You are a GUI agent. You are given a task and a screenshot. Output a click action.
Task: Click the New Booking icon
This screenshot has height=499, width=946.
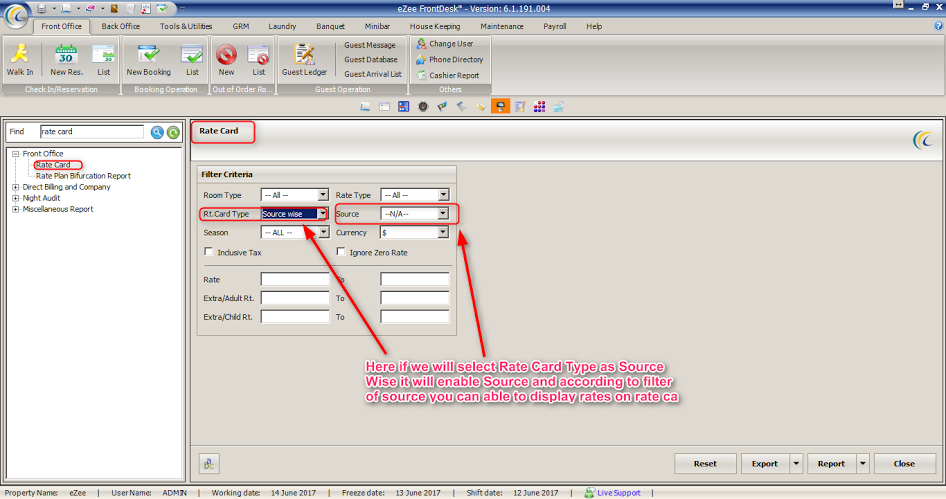pos(148,54)
